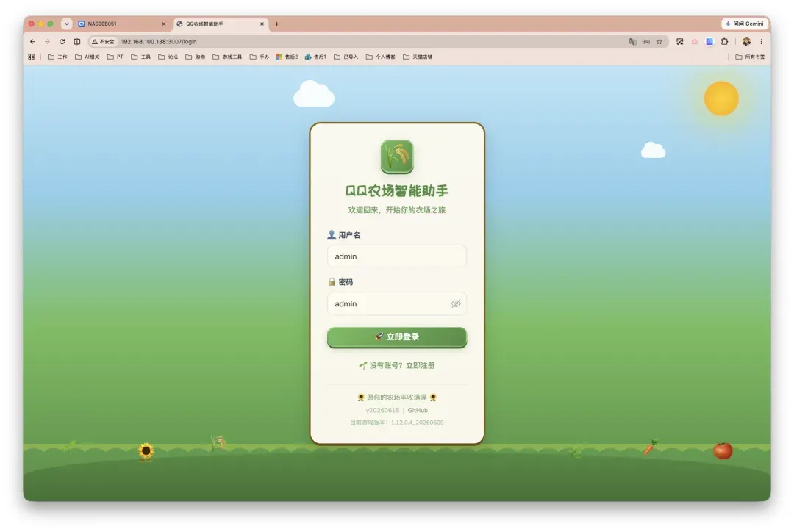Toggle the browser side panel icon
This screenshot has height=532, width=794.
point(77,41)
